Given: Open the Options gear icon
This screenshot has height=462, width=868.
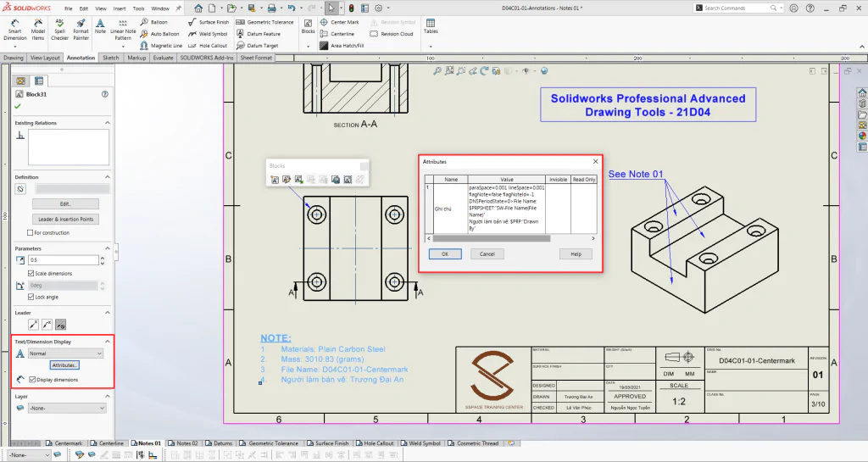Looking at the screenshot, I should [379, 8].
